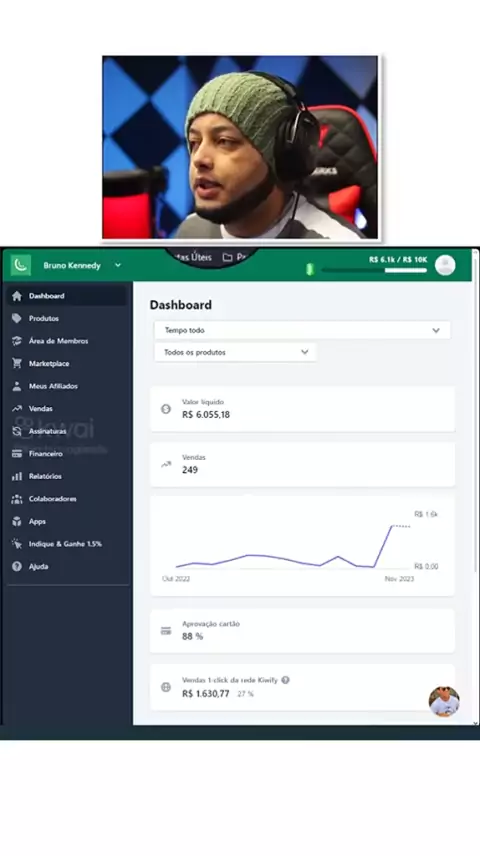The image size is (480, 856).
Task: Click the Kiwify logo icon in header
Action: (x=21, y=265)
